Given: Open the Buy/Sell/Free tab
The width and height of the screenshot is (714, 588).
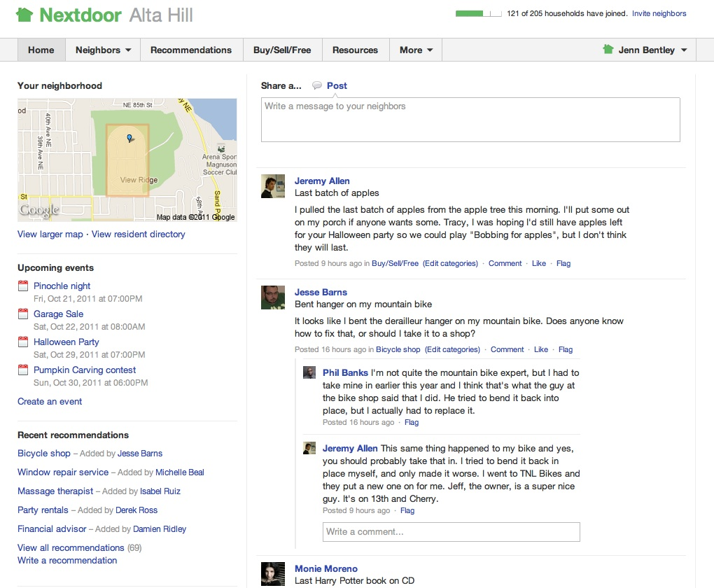Looking at the screenshot, I should [x=282, y=50].
